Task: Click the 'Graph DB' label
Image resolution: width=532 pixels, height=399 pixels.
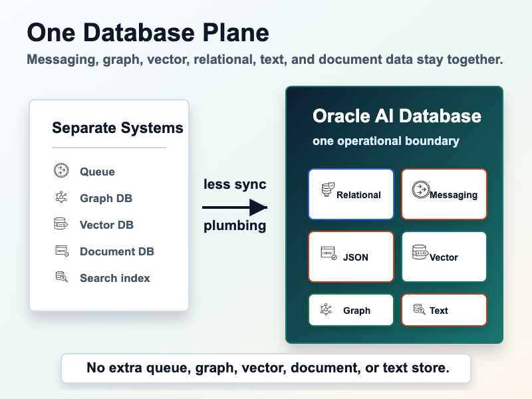Action: coord(106,198)
